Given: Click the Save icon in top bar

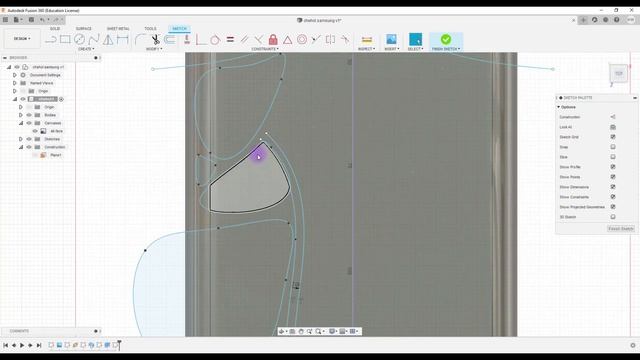Looking at the screenshot, I should click(31, 20).
